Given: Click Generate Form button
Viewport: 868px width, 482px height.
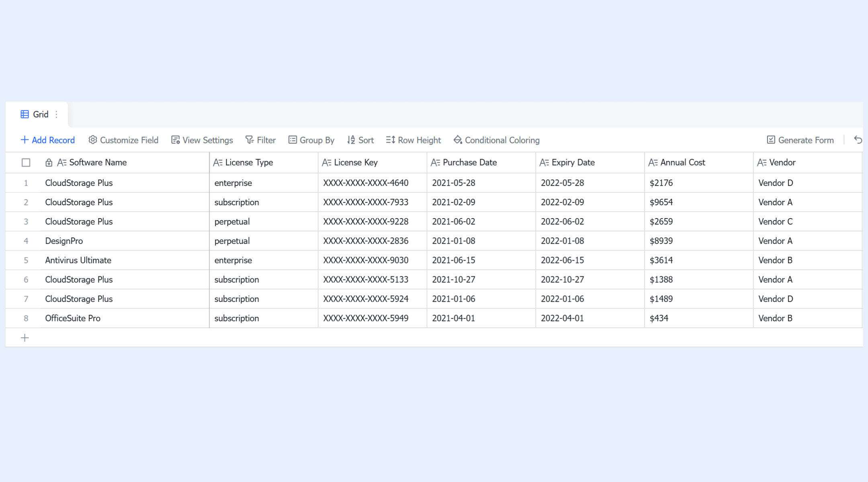Looking at the screenshot, I should (800, 140).
